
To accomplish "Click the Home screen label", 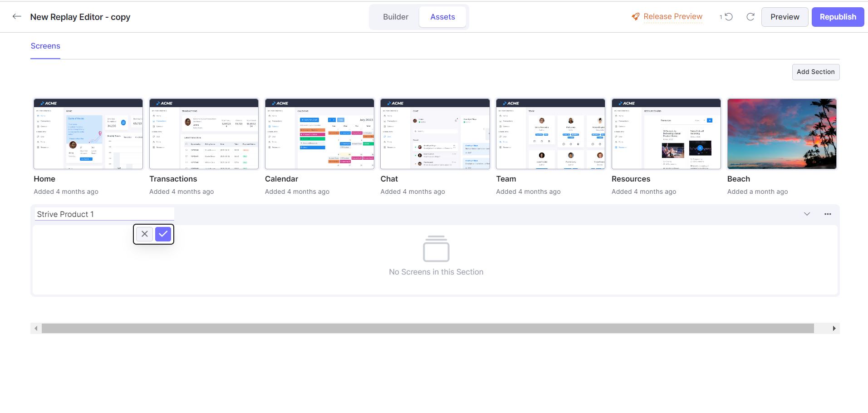I will [x=44, y=179].
